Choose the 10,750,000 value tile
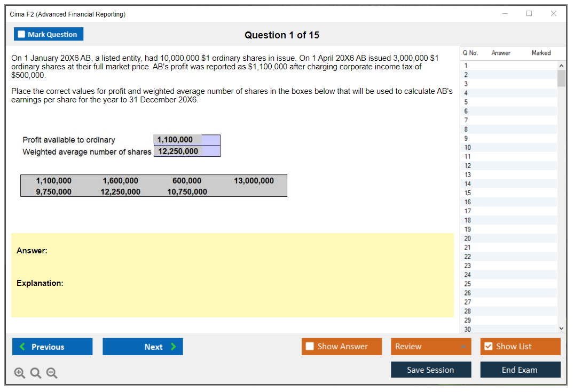Screen dimensions: 574x392 point(187,191)
